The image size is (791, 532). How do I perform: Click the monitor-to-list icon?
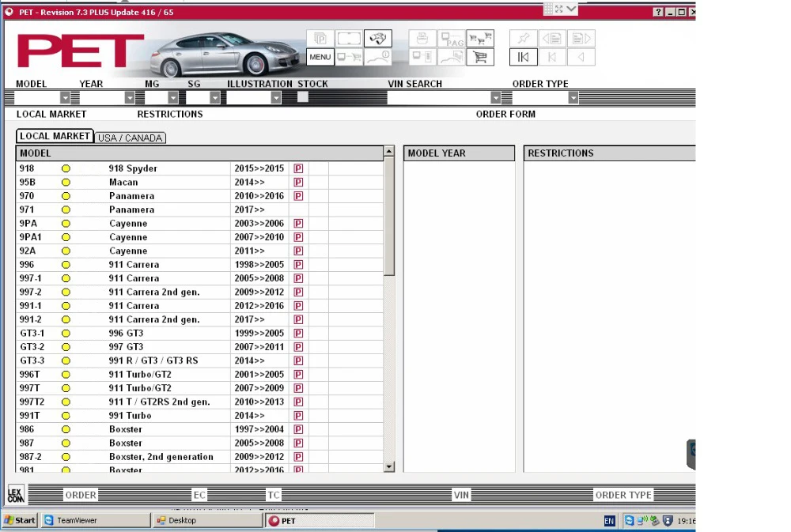[x=422, y=57]
